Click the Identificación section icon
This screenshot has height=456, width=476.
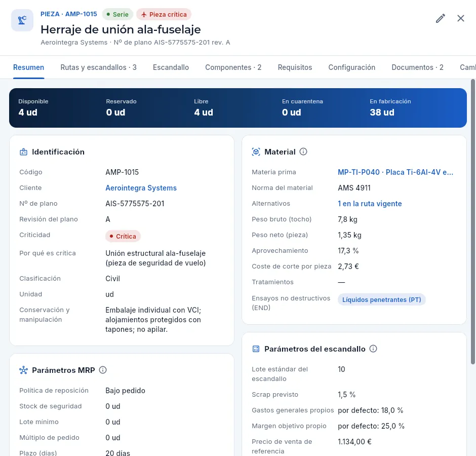(x=23, y=152)
